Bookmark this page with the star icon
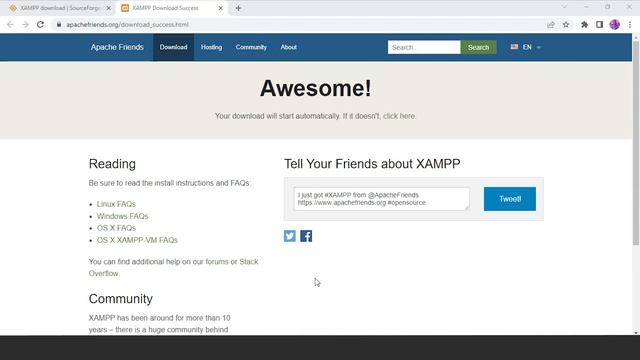Screen dimensions: 640x360 566,24
